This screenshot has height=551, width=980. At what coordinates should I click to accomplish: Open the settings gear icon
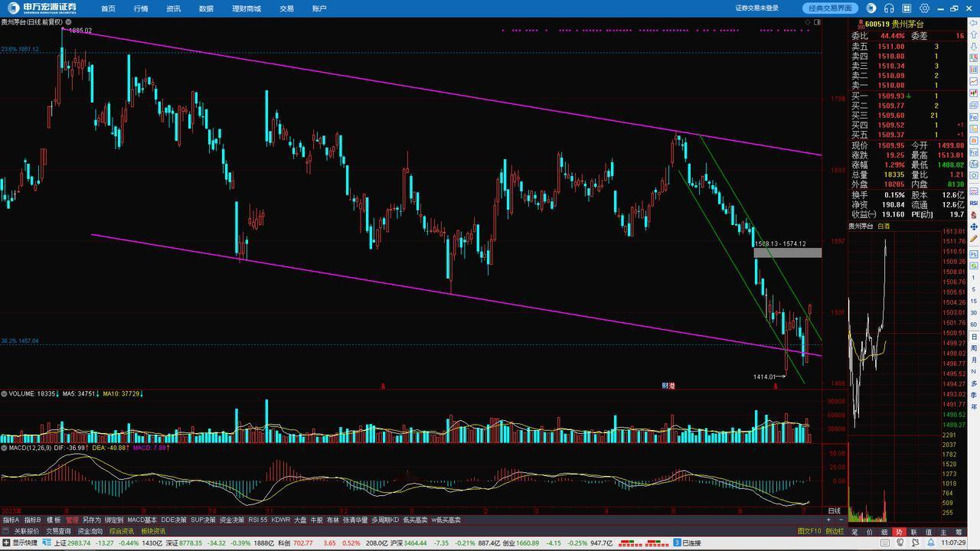coord(925,8)
